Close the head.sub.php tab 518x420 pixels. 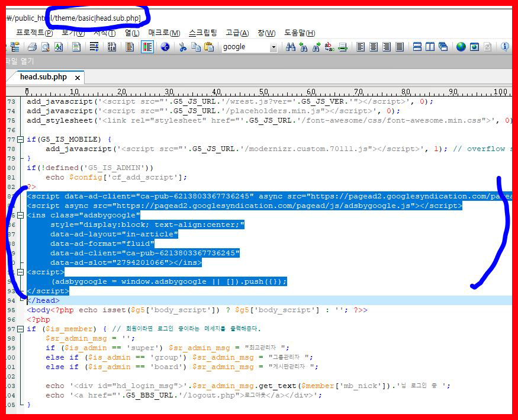78,78
